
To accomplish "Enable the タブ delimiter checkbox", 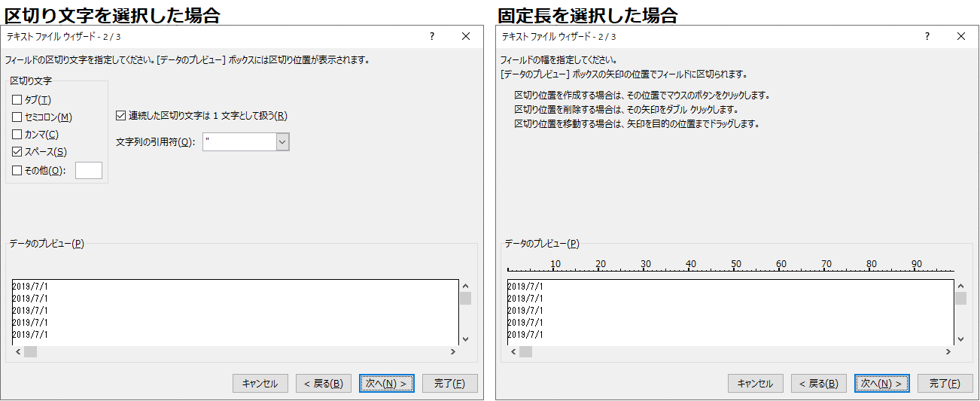I will tap(17, 100).
